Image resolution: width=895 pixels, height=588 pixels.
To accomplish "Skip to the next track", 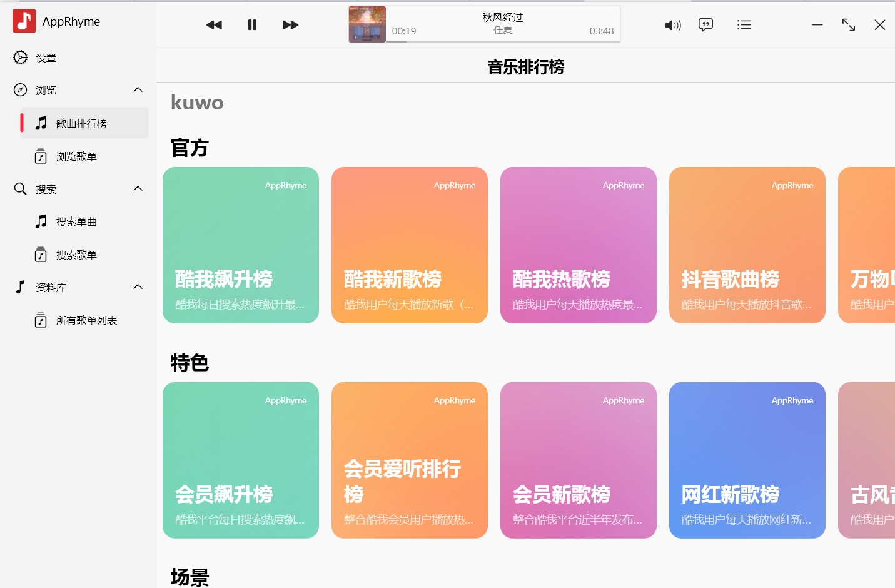I will (290, 25).
